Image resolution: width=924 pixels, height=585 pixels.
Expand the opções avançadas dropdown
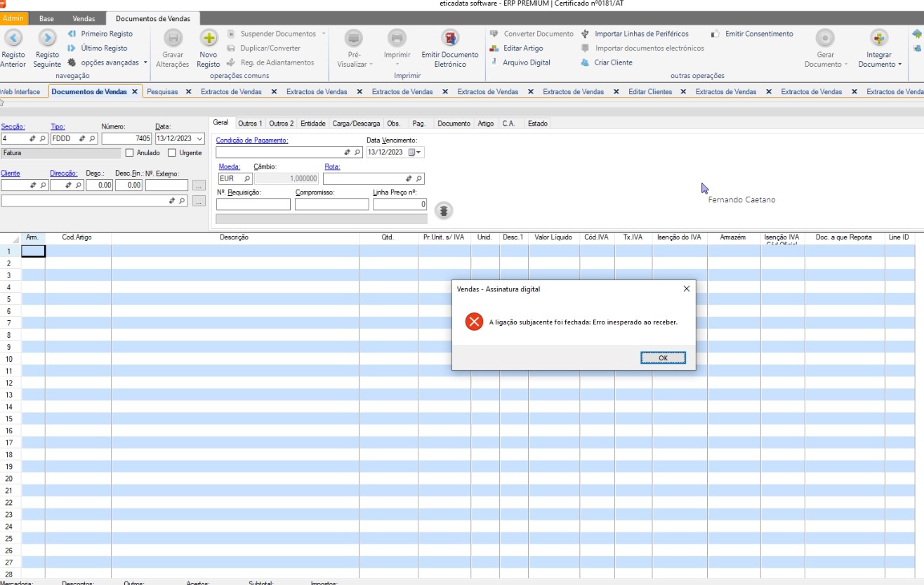[x=145, y=63]
